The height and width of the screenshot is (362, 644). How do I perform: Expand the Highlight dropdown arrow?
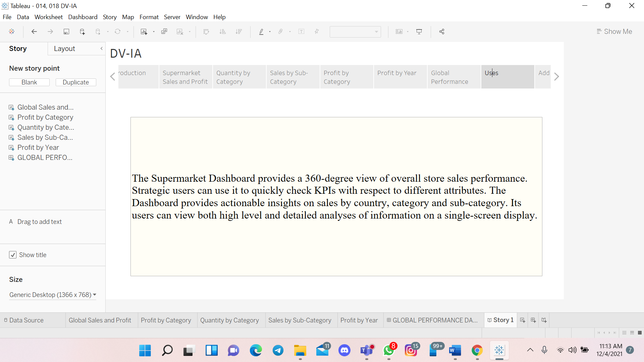click(270, 32)
